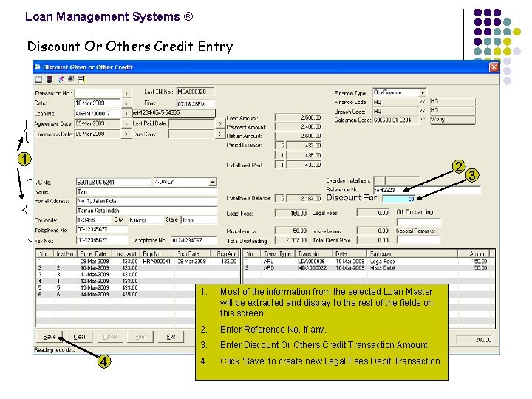Image resolution: width=532 pixels, height=399 pixels.
Task: Click the Loan Amount value 2,600.00
Action: point(298,117)
